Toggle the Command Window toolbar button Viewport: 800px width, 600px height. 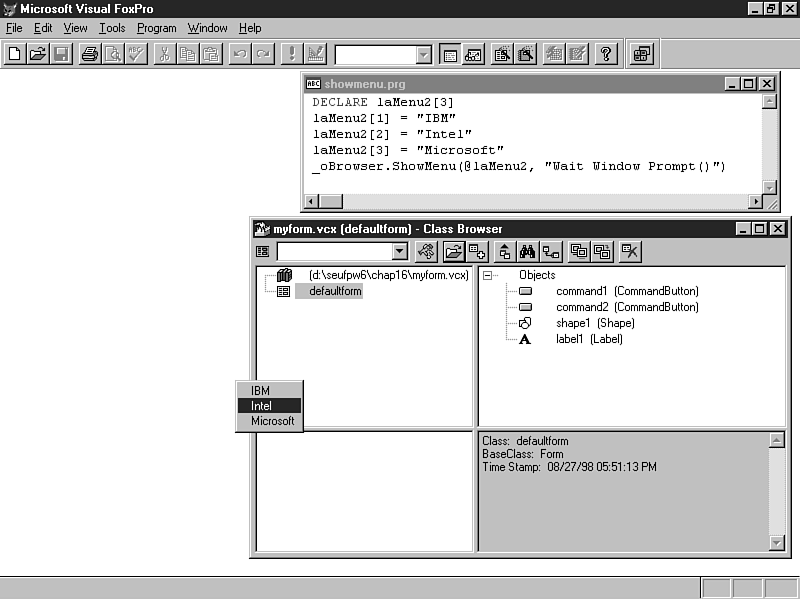pyautogui.click(x=449, y=54)
